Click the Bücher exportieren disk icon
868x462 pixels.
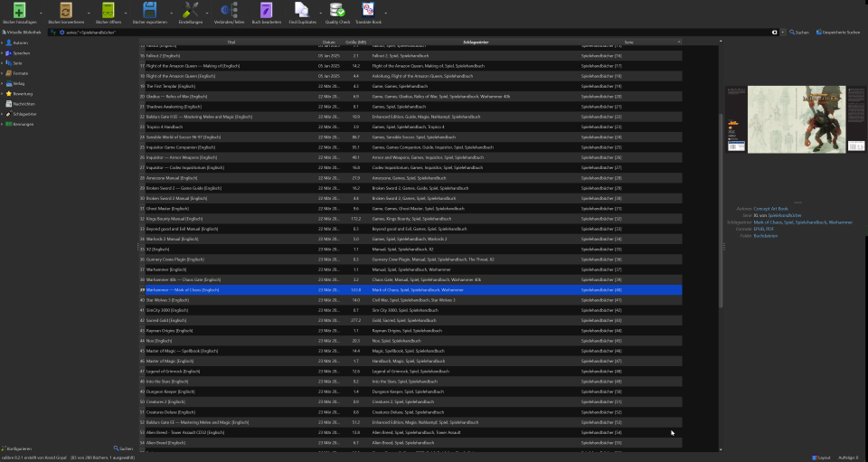pyautogui.click(x=151, y=11)
